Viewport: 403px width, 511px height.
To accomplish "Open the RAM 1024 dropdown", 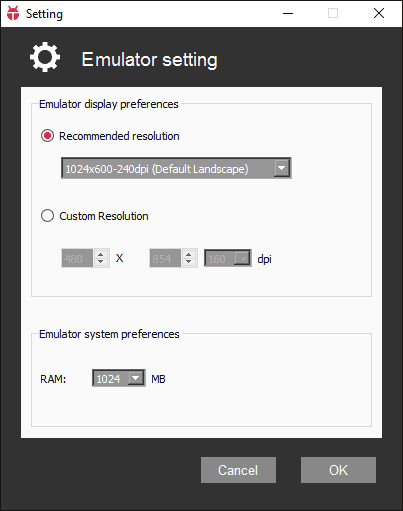I will pyautogui.click(x=119, y=378).
